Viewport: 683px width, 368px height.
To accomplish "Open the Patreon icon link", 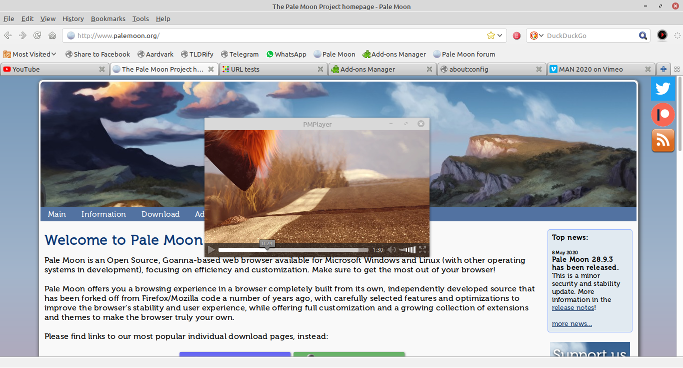I will click(663, 115).
